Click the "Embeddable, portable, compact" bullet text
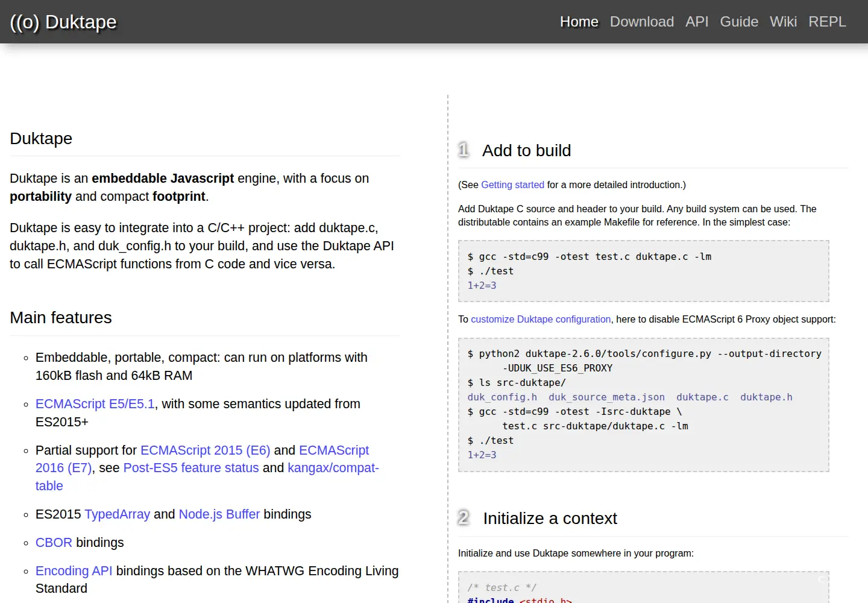Screen dimensions: 868x603 tap(201, 367)
